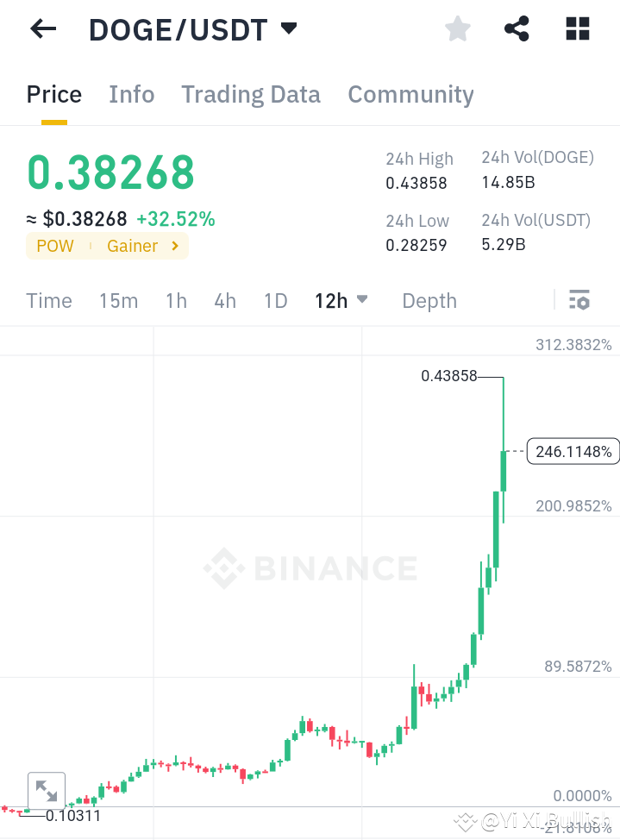Screen dimensions: 620x840
Task: Open the 12h timeframe dropdown
Action: (361, 300)
